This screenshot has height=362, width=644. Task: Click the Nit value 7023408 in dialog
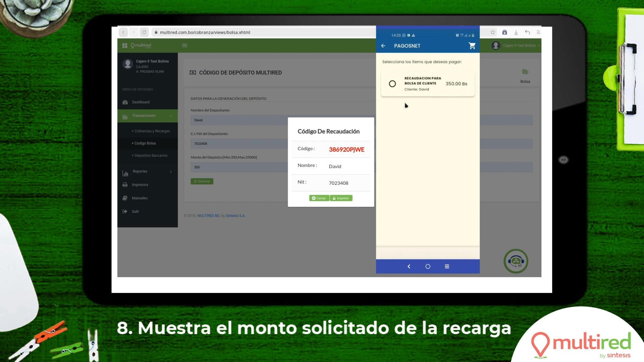pyautogui.click(x=338, y=183)
